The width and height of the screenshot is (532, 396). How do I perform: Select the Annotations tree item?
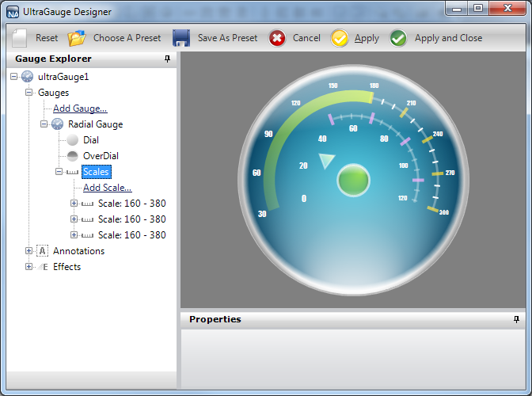[x=78, y=251]
